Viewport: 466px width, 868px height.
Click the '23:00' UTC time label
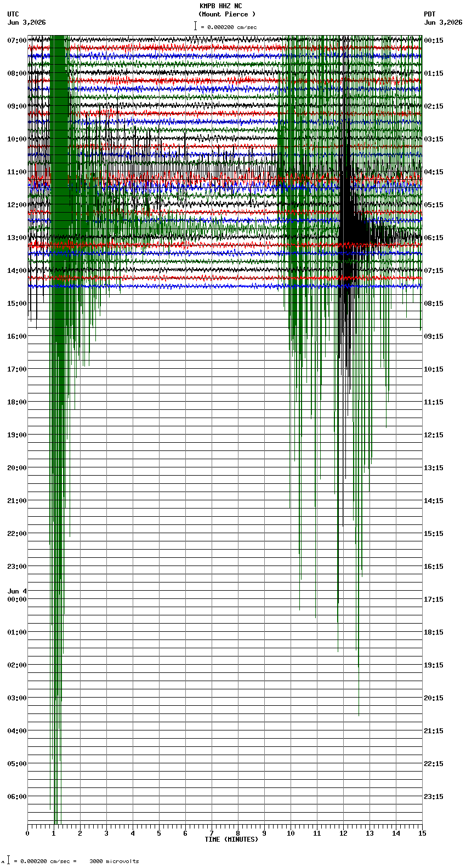tap(17, 567)
